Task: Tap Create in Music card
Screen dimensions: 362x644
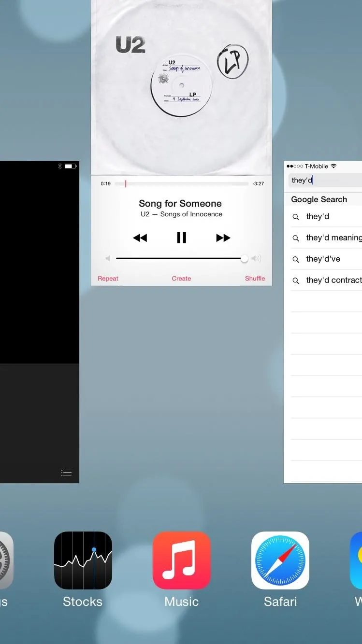Action: click(x=181, y=279)
